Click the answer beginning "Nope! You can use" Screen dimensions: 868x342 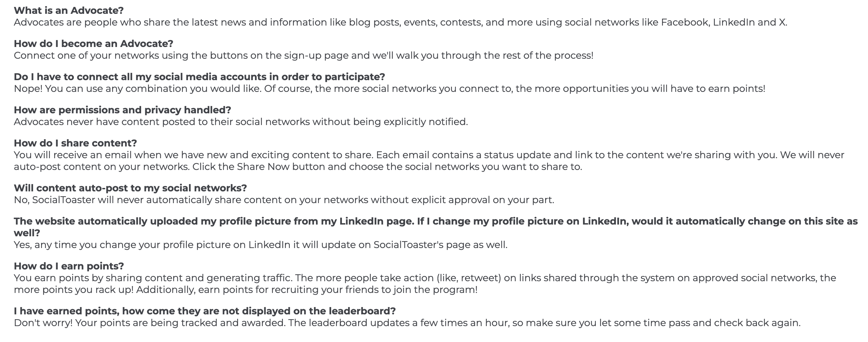point(389,89)
